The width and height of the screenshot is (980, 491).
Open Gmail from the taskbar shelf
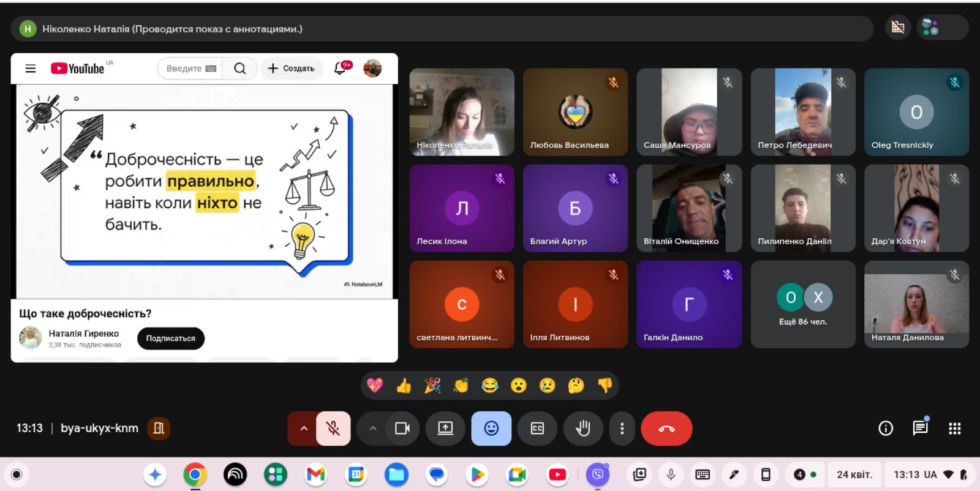pos(315,474)
